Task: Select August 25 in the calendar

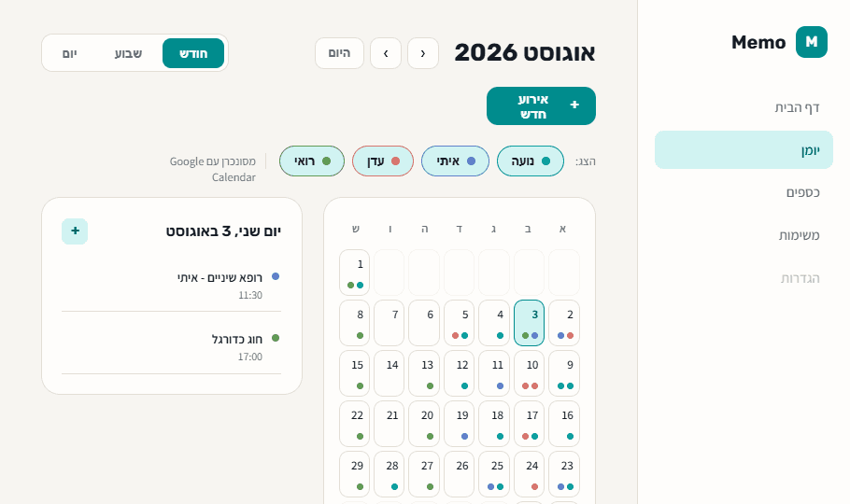Action: click(x=494, y=474)
